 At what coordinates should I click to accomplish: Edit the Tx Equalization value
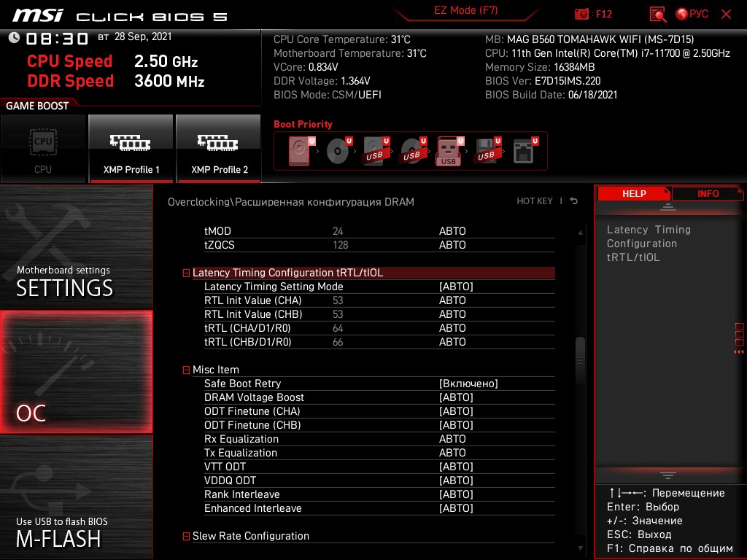pyautogui.click(x=452, y=453)
